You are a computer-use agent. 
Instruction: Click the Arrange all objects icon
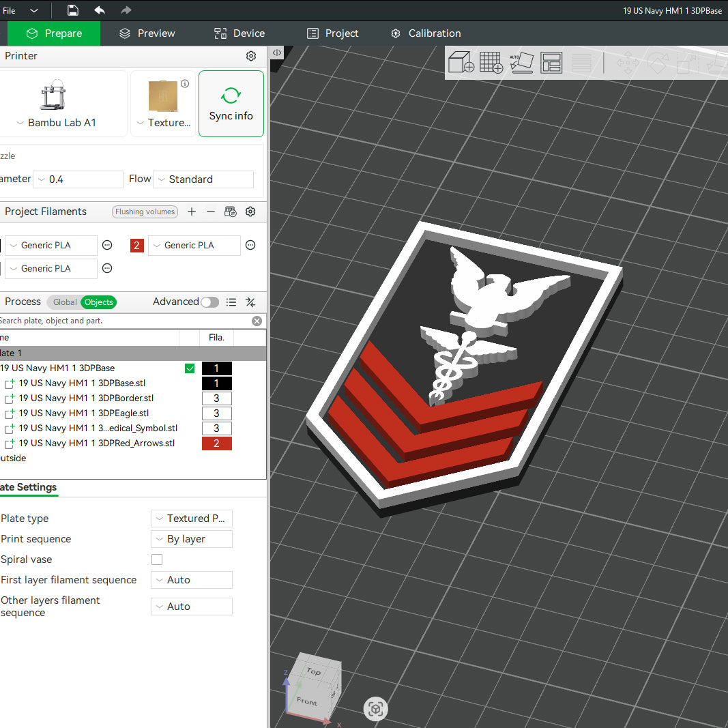[x=551, y=62]
